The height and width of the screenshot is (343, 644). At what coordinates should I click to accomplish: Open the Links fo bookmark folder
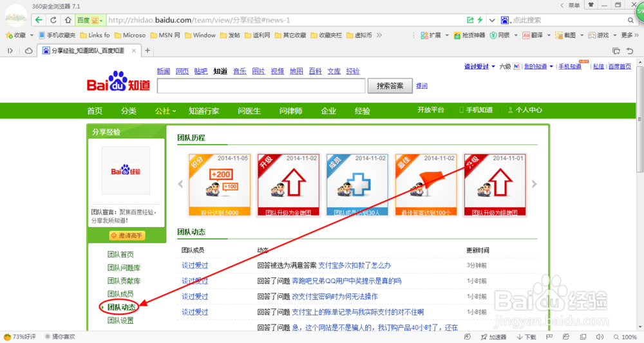[x=95, y=35]
